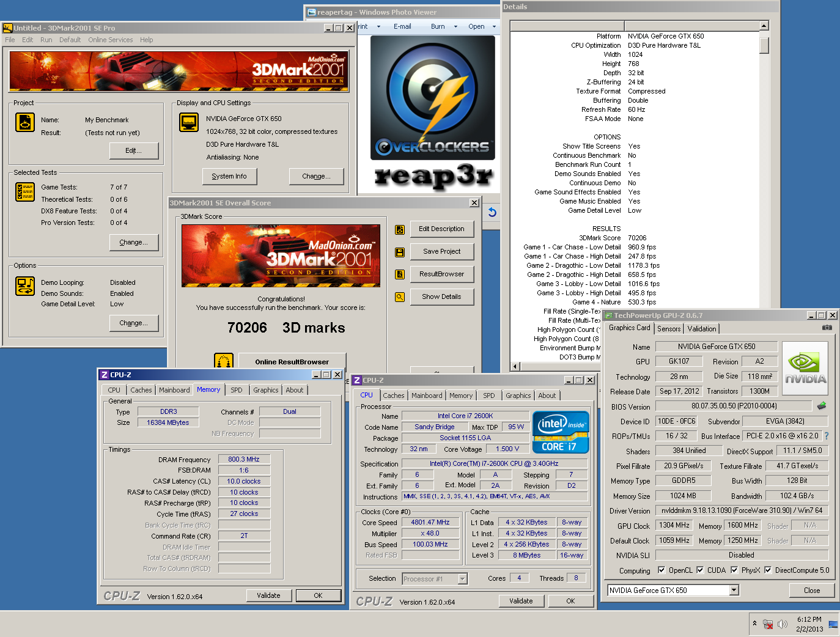The width and height of the screenshot is (840, 637).
Task: Click the volume speaker tray icon
Action: click(783, 624)
